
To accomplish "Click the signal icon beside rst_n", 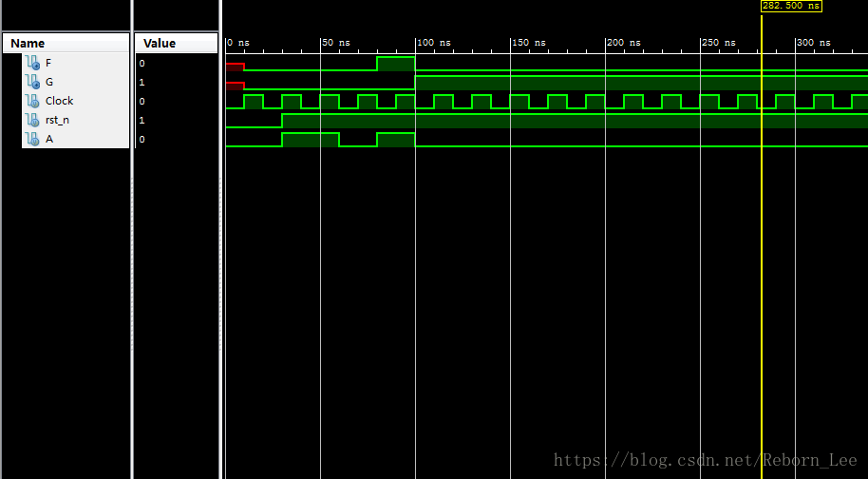I will (33, 120).
